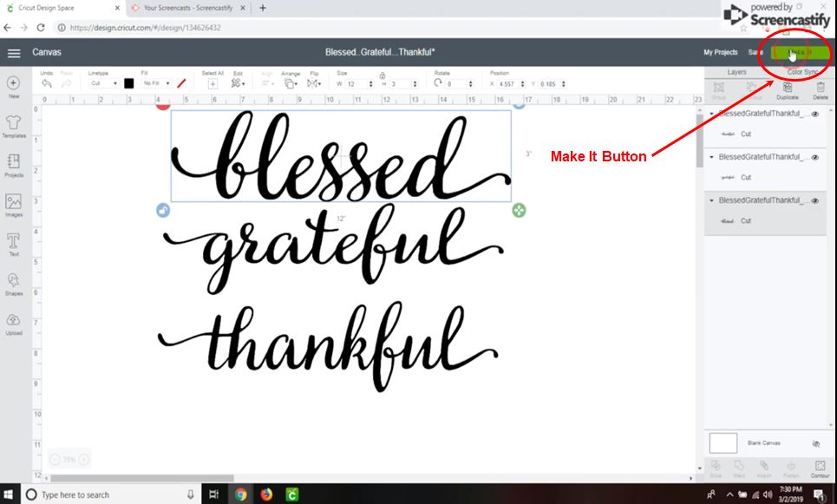The height and width of the screenshot is (504, 837).
Task: Hide layer with the thankful thumbnail
Action: 815,114
